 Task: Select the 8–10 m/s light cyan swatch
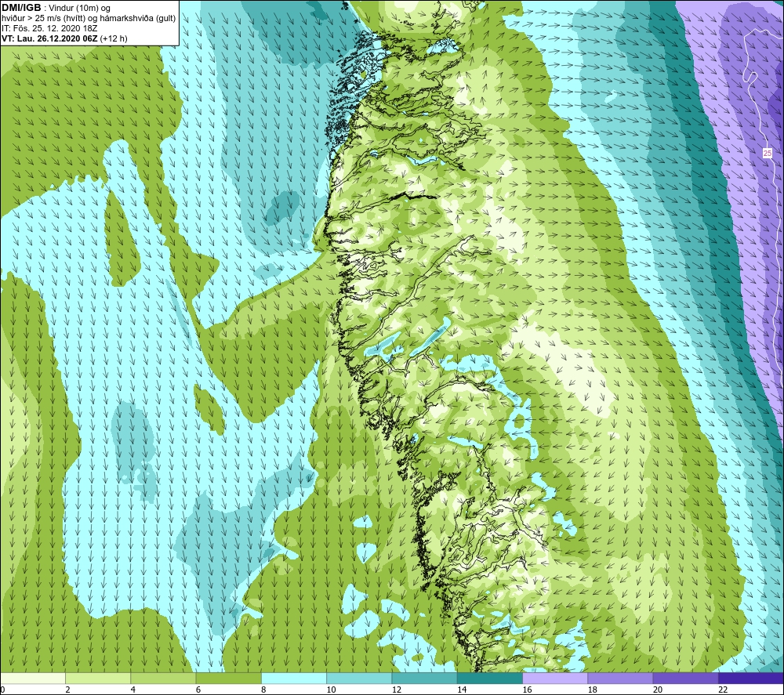click(x=294, y=678)
